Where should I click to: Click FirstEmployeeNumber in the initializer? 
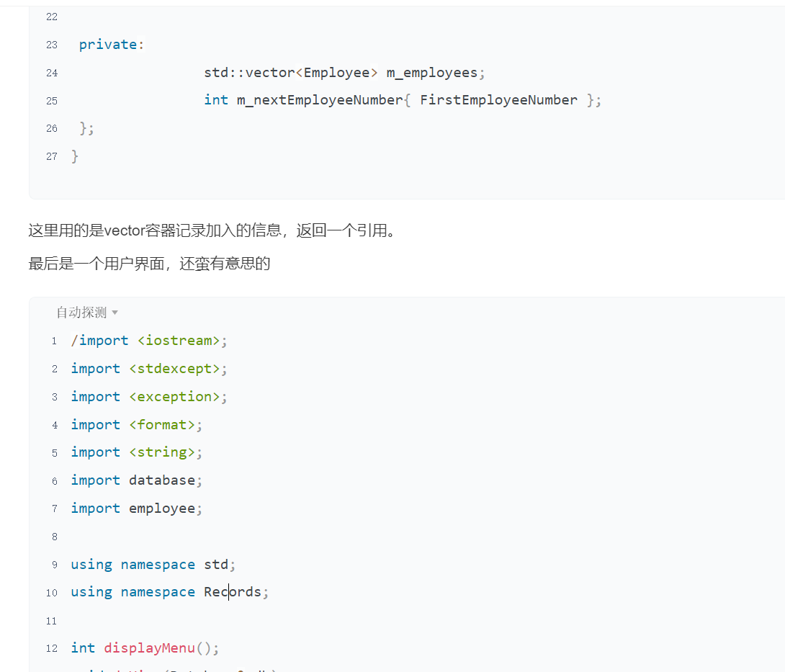point(498,100)
